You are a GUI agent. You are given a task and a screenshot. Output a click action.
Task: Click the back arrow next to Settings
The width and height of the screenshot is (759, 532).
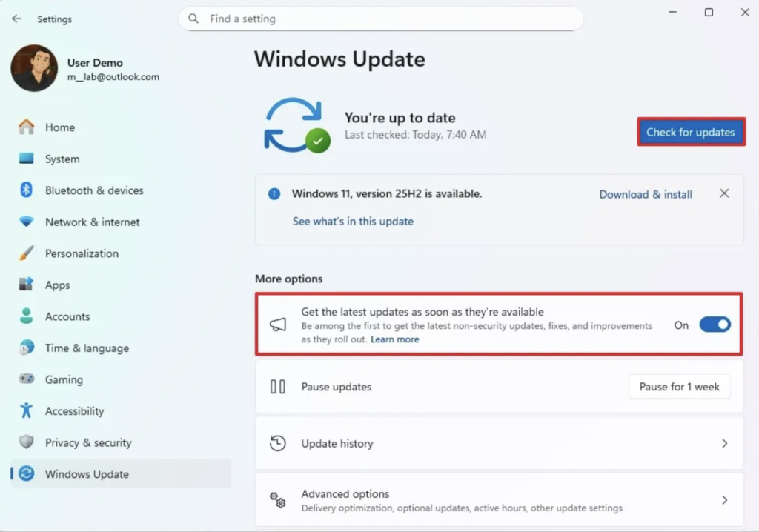tap(17, 19)
